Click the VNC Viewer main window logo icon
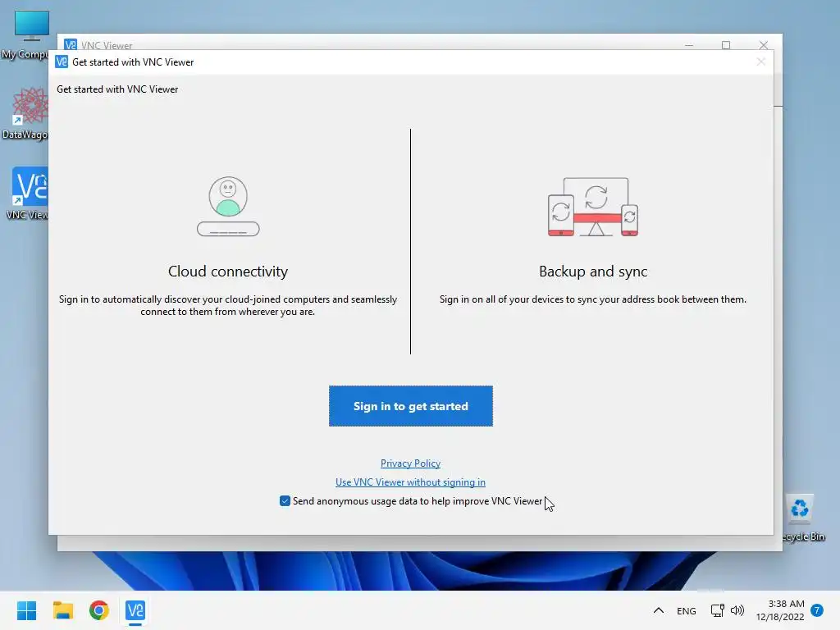 (x=71, y=45)
